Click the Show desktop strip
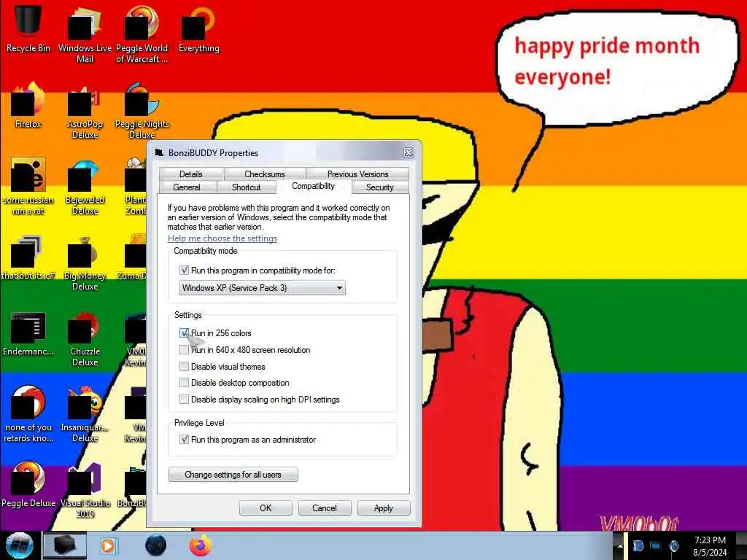 coord(741,545)
